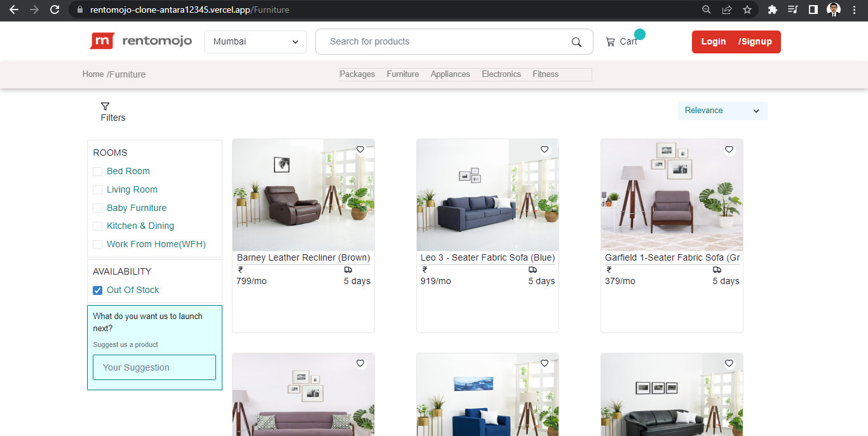868x436 pixels.
Task: Open the black leather sofa product image
Action: (672, 395)
